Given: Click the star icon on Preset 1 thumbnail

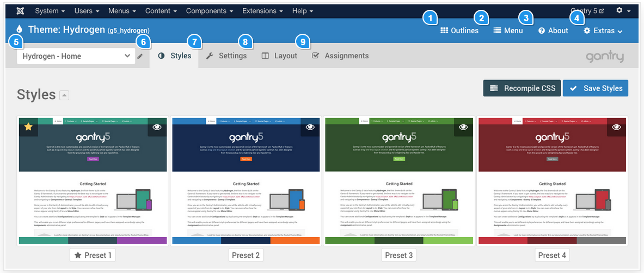Looking at the screenshot, I should coord(28,127).
